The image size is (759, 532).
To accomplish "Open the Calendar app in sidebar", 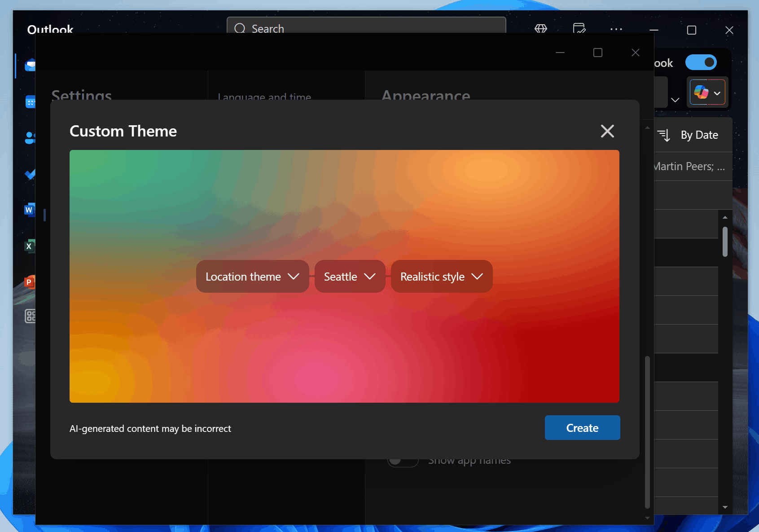I will [x=31, y=102].
